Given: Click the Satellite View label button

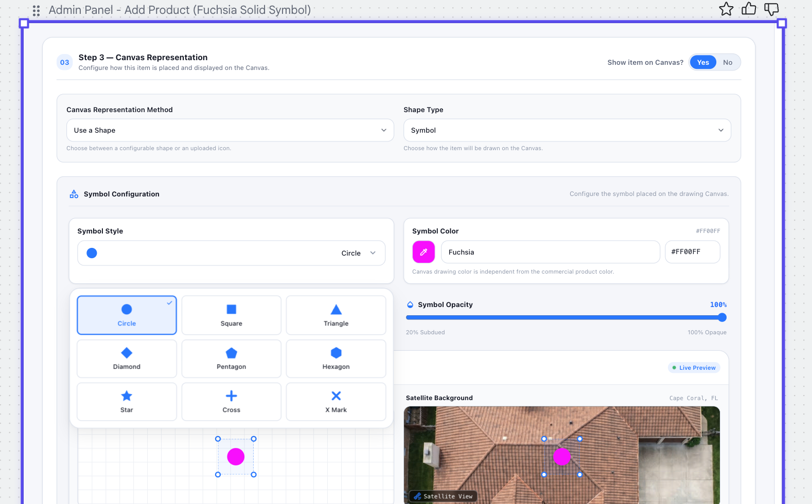Looking at the screenshot, I should [x=443, y=496].
